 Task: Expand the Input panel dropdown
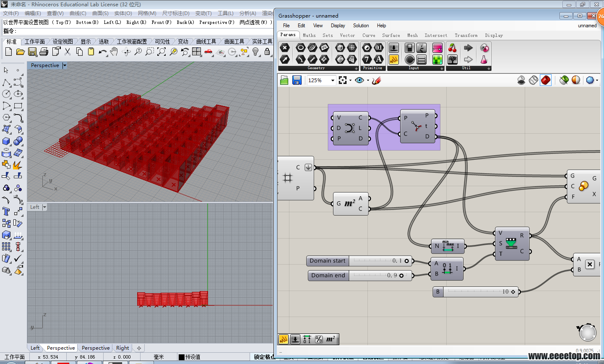click(x=442, y=68)
